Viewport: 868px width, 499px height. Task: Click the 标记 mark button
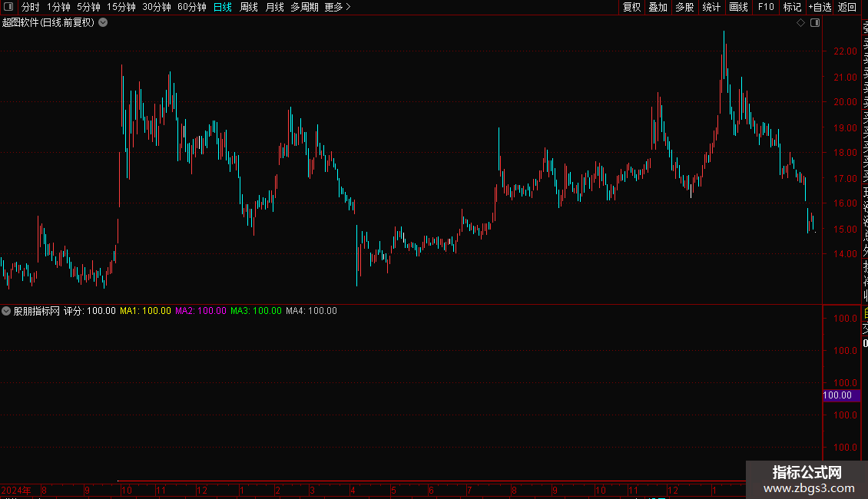792,7
